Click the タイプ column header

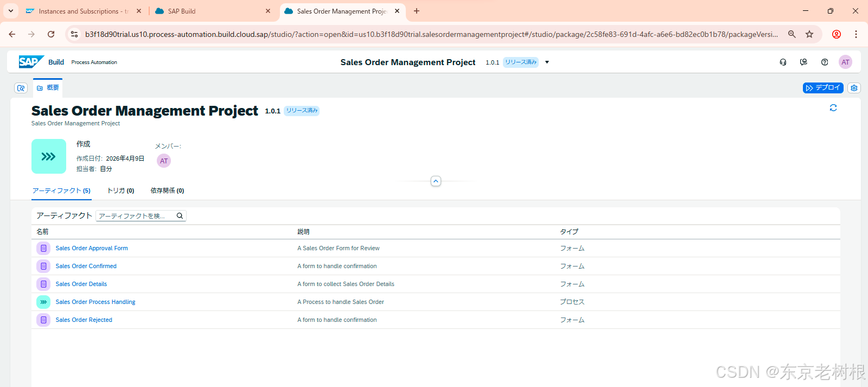click(x=569, y=232)
